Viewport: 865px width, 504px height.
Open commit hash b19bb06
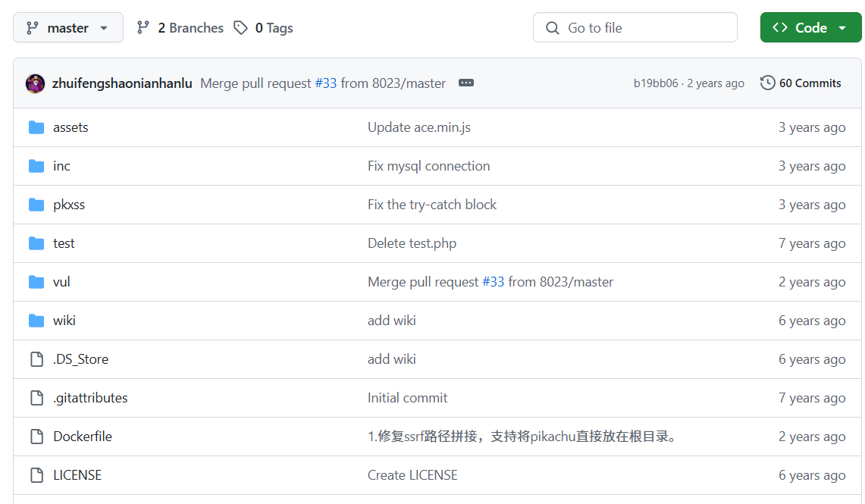655,83
